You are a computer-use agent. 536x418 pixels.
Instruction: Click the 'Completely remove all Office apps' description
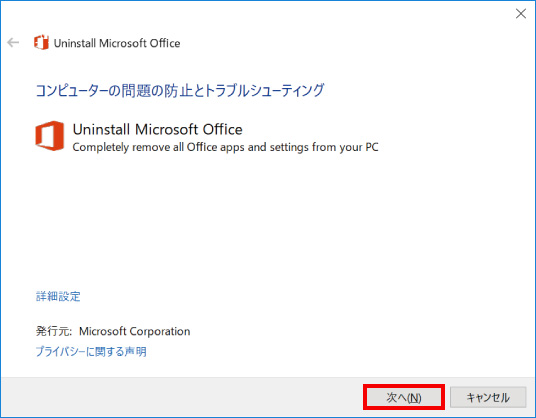(225, 147)
